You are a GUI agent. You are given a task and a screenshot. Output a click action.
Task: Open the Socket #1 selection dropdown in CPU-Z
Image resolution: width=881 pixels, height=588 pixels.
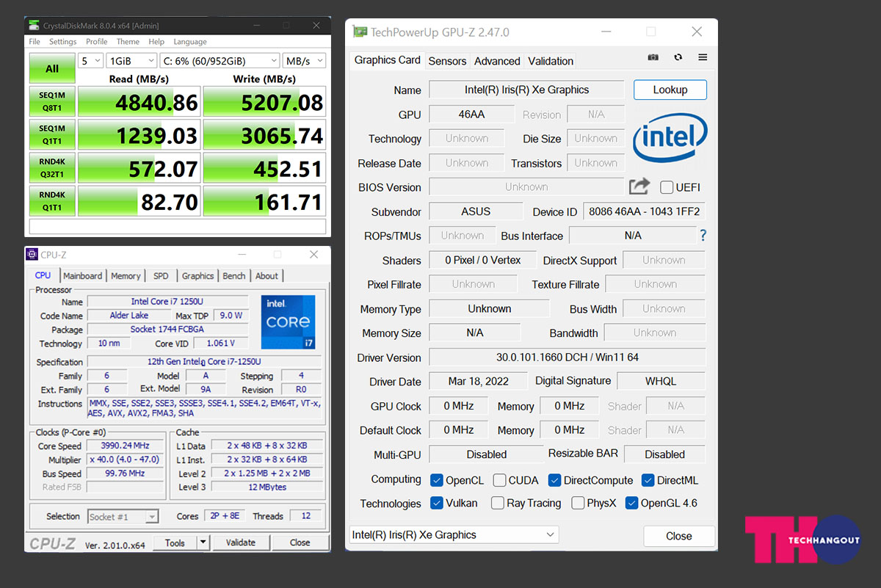coord(123,517)
